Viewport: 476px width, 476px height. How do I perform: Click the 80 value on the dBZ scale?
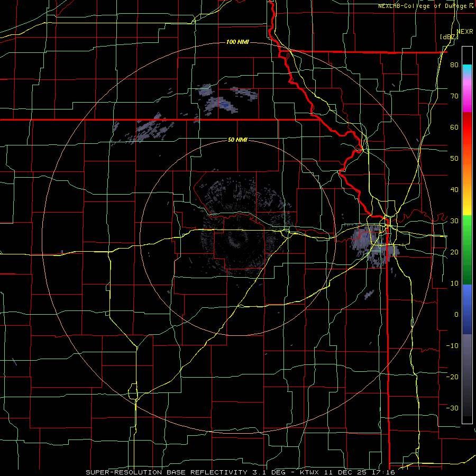click(454, 65)
